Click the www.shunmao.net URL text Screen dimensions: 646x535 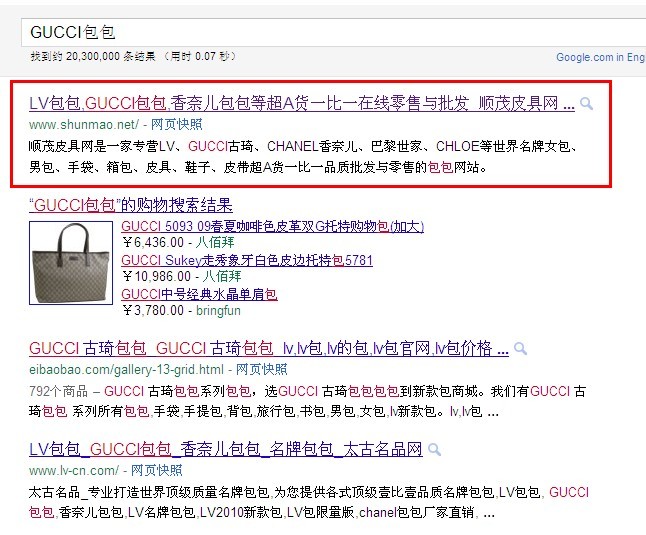(x=84, y=124)
